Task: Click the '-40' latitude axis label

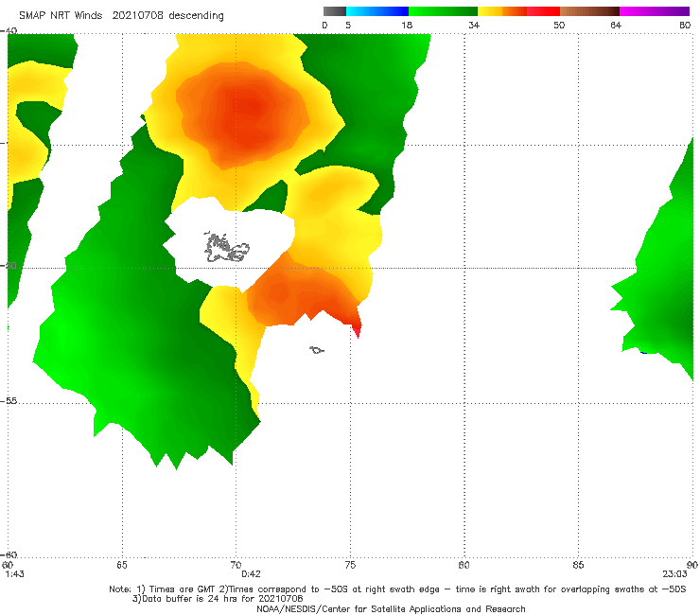Action: pos(9,31)
